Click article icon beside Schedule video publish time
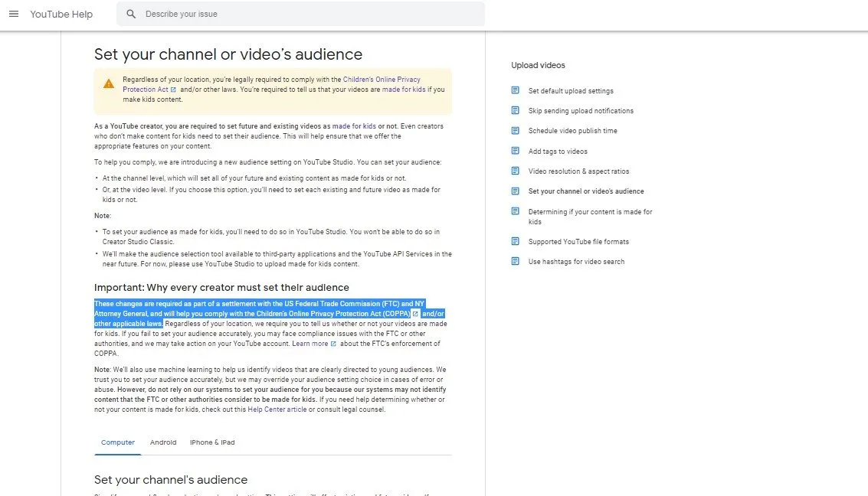 click(x=516, y=130)
